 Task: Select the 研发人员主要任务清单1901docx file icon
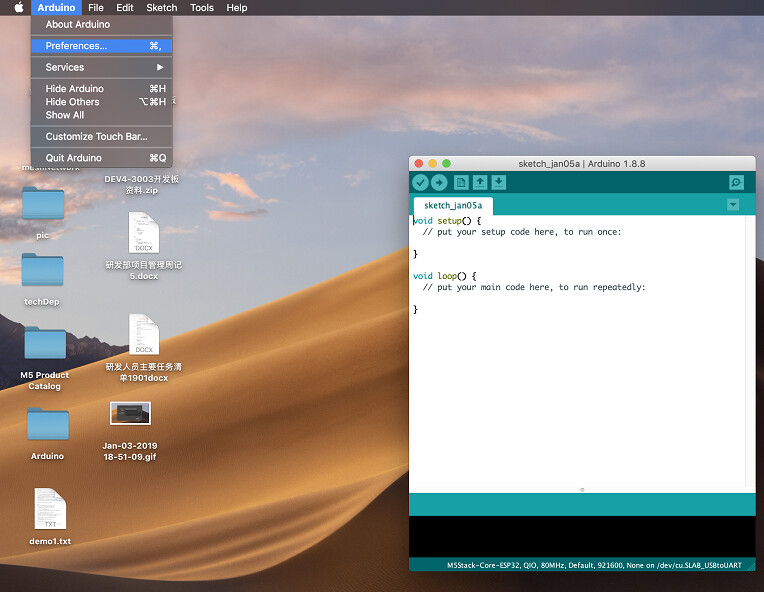pyautogui.click(x=144, y=334)
